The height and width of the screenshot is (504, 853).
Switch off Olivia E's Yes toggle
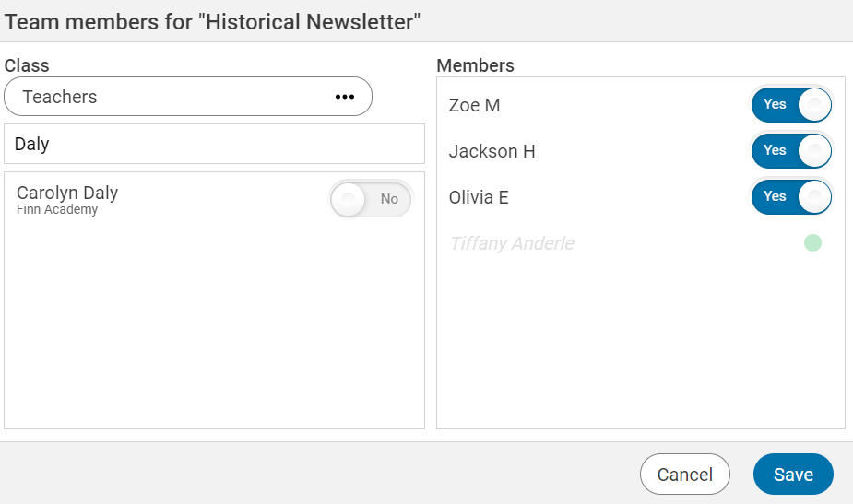click(x=791, y=197)
